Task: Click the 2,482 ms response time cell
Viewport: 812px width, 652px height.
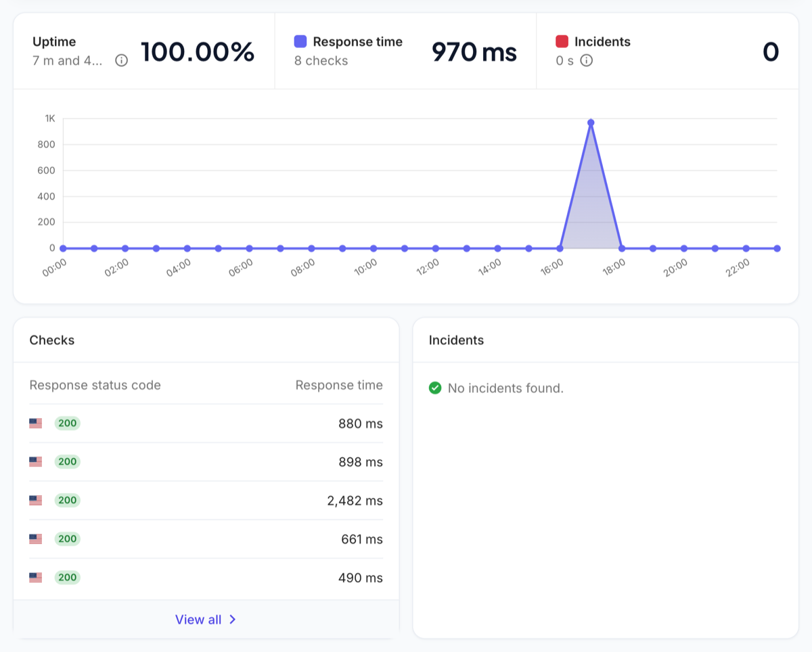Action: (x=355, y=501)
